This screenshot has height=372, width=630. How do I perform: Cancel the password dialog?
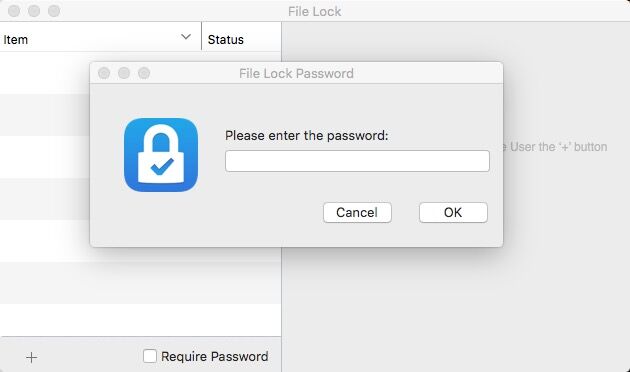pos(357,212)
